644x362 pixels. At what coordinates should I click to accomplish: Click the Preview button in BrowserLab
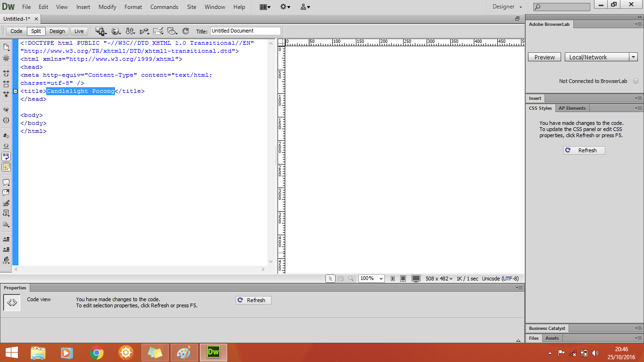tap(545, 57)
